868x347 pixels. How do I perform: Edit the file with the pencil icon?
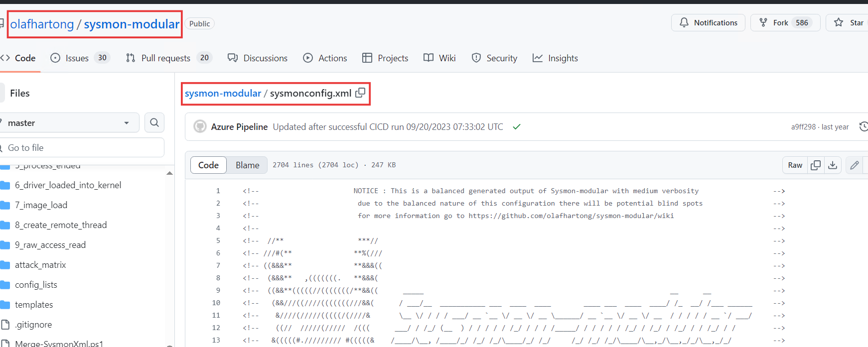(x=855, y=165)
